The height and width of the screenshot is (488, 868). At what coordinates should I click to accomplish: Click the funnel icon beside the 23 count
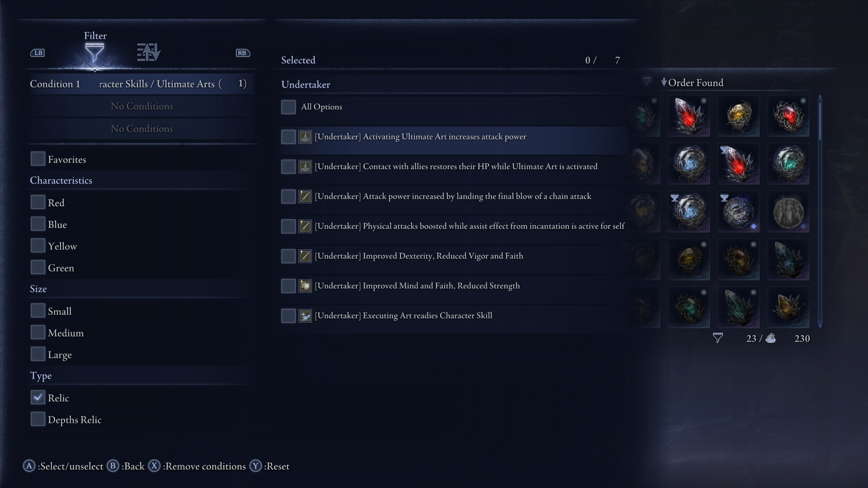pyautogui.click(x=718, y=338)
